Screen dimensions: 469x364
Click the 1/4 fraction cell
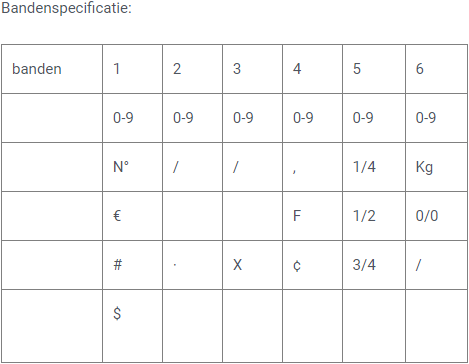pos(374,167)
